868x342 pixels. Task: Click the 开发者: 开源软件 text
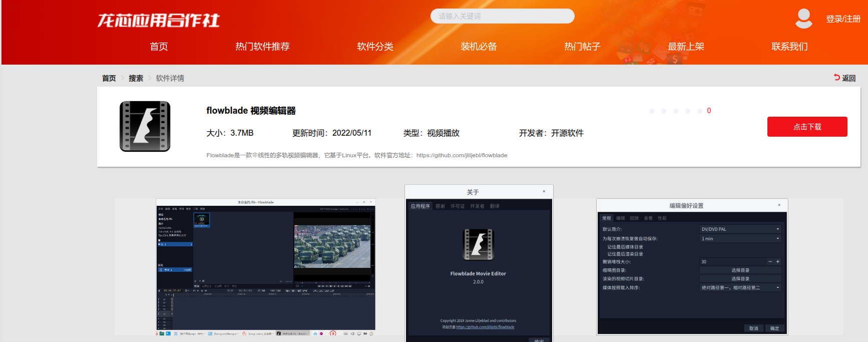(551, 133)
